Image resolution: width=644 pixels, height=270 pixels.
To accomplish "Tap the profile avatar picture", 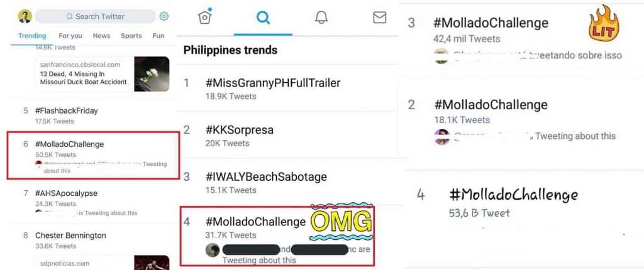I will coord(25,16).
